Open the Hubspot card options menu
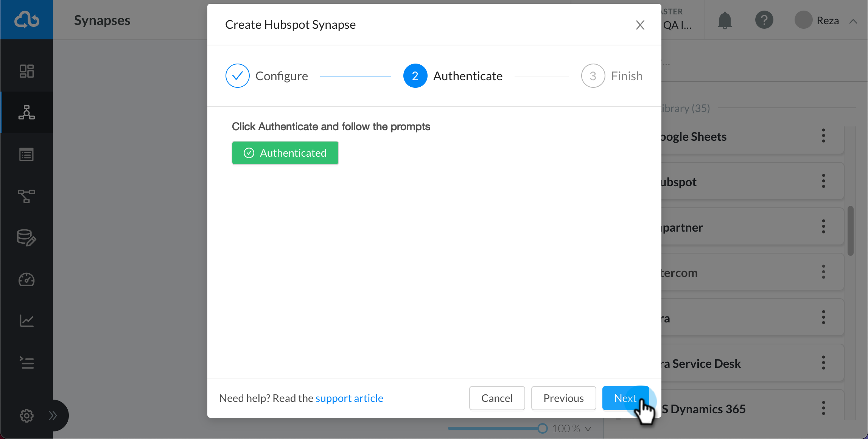Viewport: 868px width, 439px height. point(824,181)
